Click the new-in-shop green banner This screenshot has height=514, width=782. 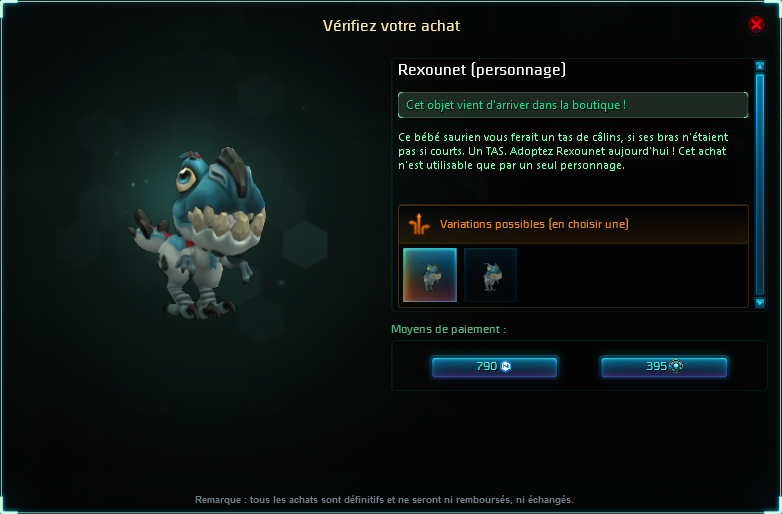pos(573,105)
